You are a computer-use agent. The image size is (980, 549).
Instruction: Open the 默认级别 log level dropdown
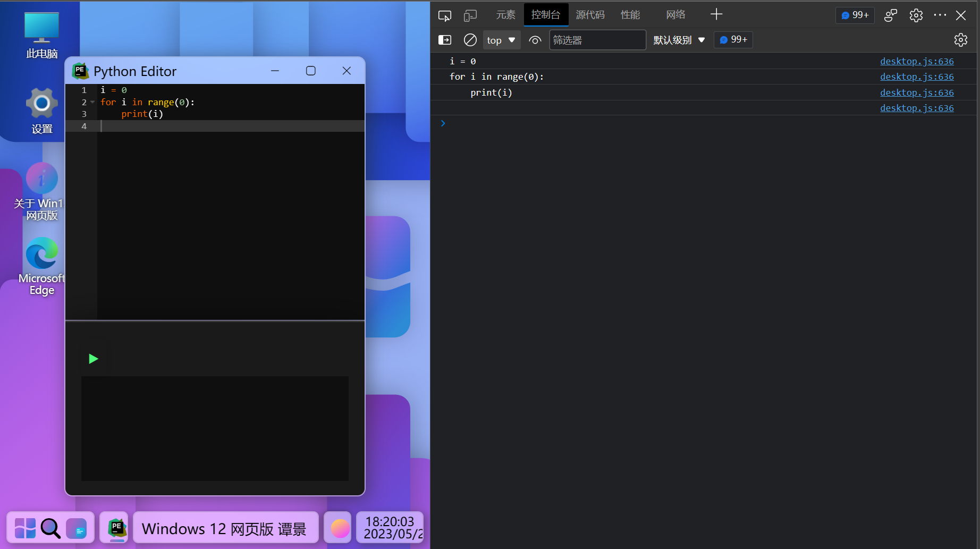click(679, 39)
